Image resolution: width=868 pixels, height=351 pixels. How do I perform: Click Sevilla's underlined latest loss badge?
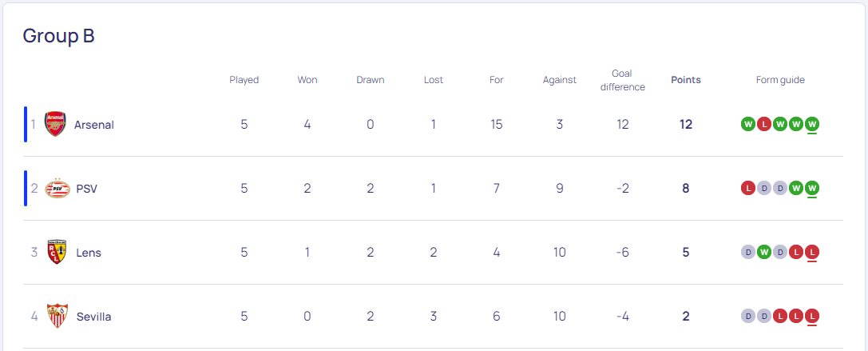coord(812,317)
